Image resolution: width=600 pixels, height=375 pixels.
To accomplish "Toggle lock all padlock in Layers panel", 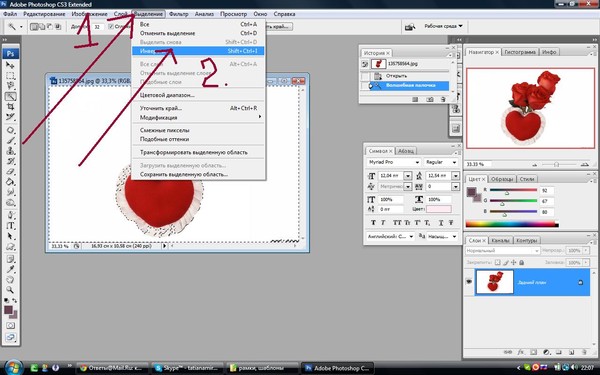I will (521, 262).
